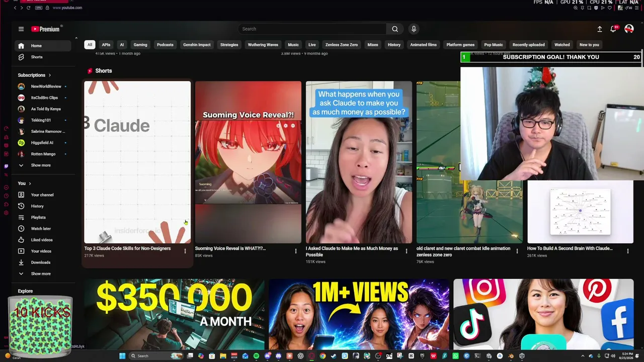Image resolution: width=644 pixels, height=362 pixels.
Task: Select the Genshin Impact filter chip
Action: 197,45
